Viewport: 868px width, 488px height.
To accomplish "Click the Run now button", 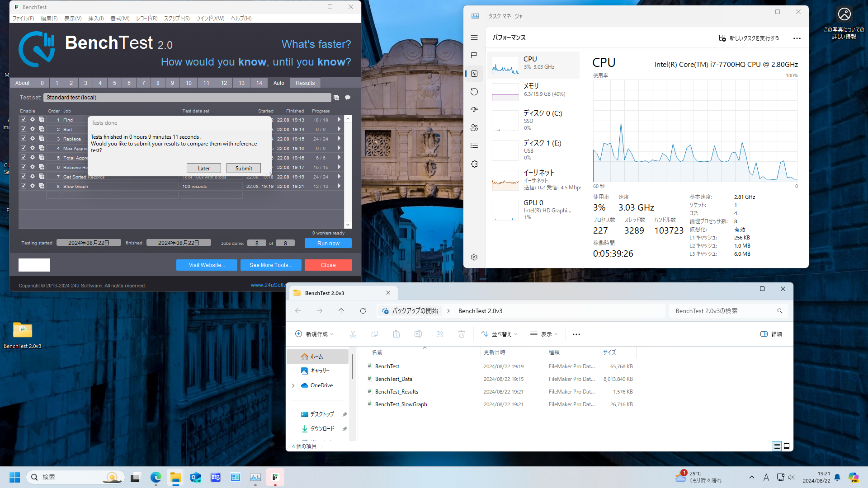I will click(328, 243).
